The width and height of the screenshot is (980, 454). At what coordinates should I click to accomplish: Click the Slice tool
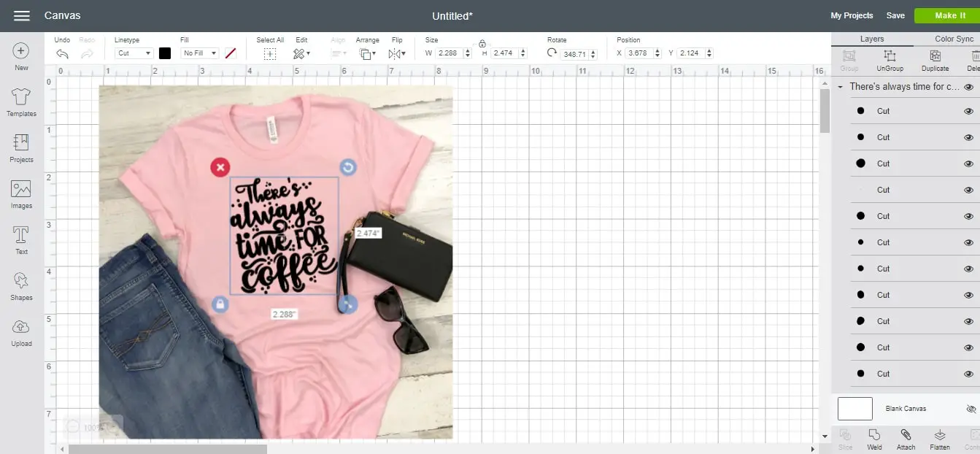pyautogui.click(x=845, y=439)
